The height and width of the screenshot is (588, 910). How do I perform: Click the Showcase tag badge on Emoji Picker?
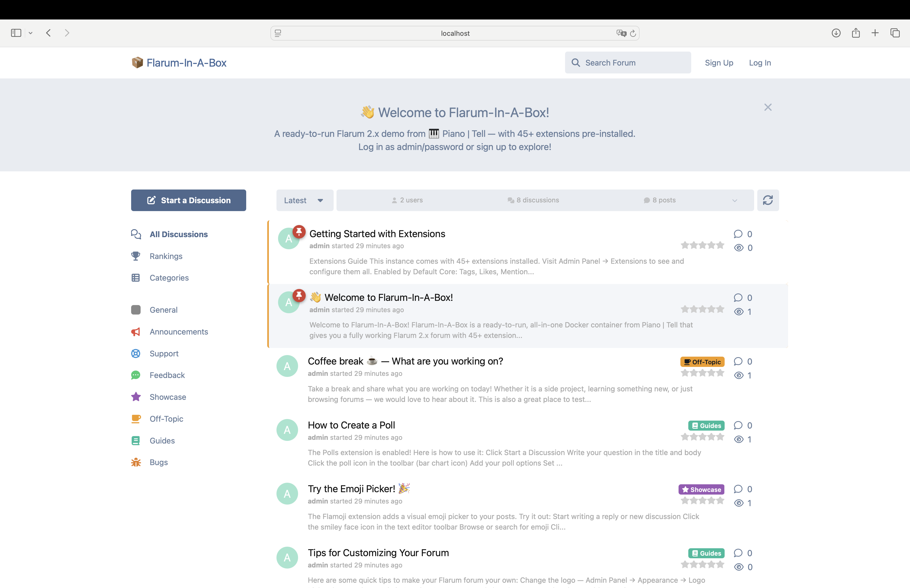tap(701, 489)
